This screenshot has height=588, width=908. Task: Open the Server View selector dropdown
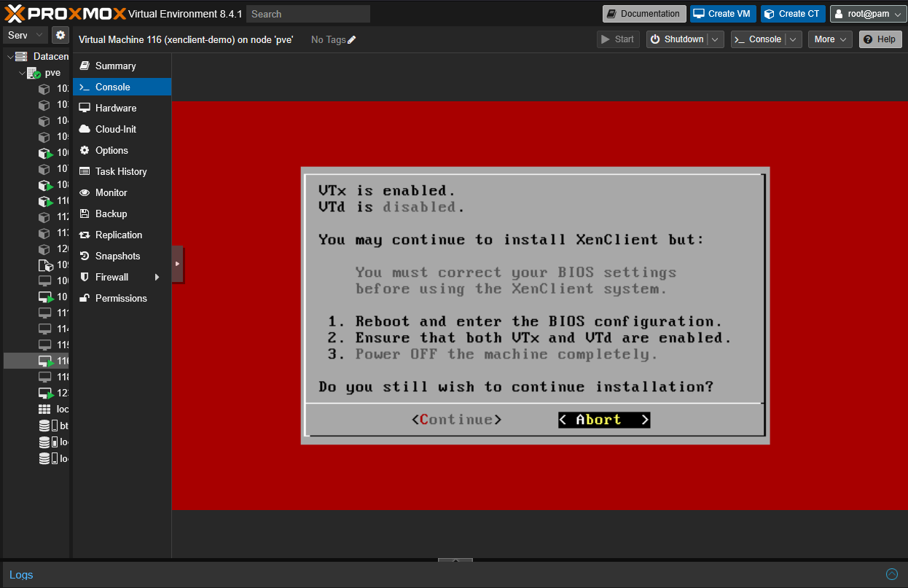pos(39,35)
